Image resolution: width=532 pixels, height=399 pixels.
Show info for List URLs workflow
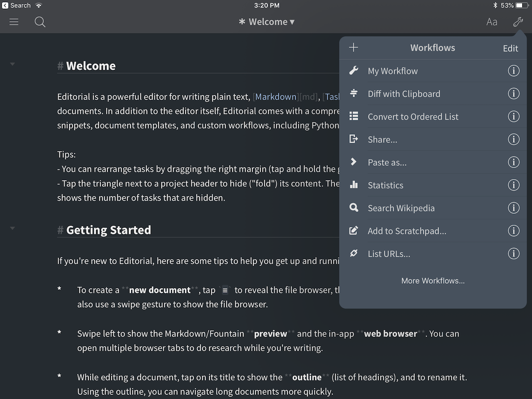513,254
